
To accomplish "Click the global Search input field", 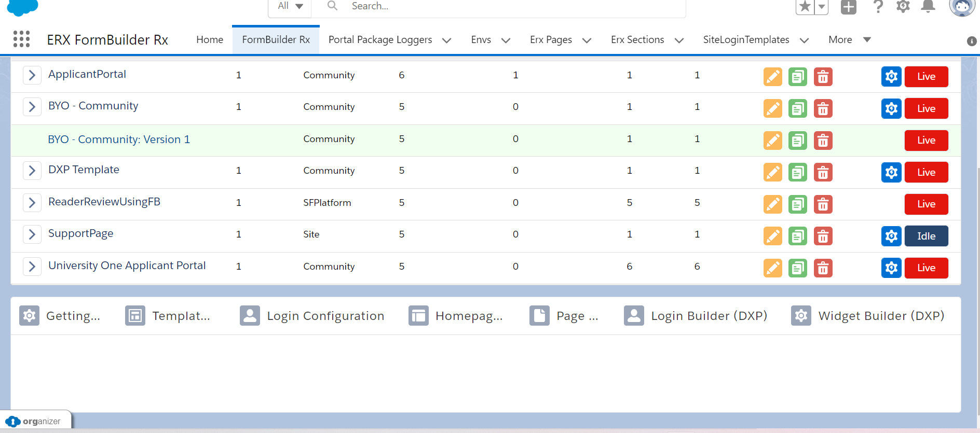I will pos(514,7).
